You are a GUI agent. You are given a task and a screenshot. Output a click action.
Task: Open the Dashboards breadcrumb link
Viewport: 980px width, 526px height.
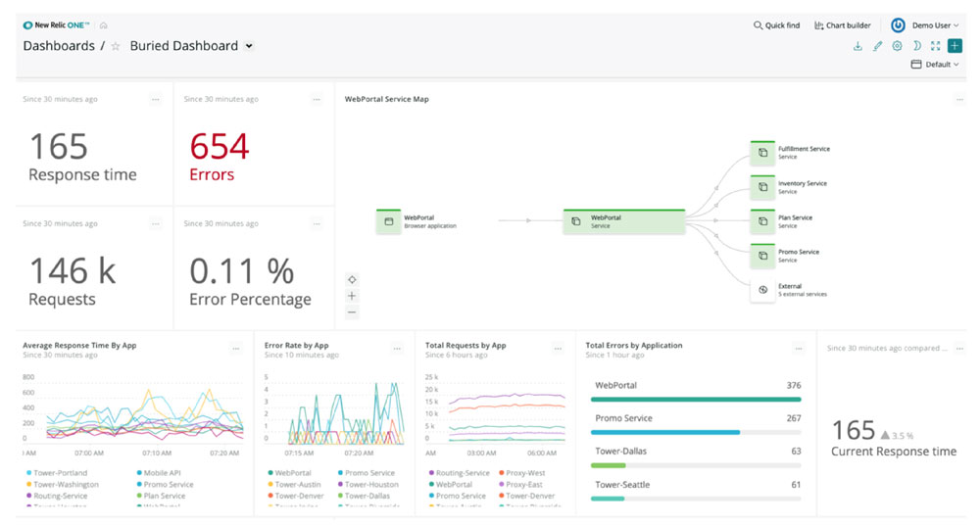(59, 46)
